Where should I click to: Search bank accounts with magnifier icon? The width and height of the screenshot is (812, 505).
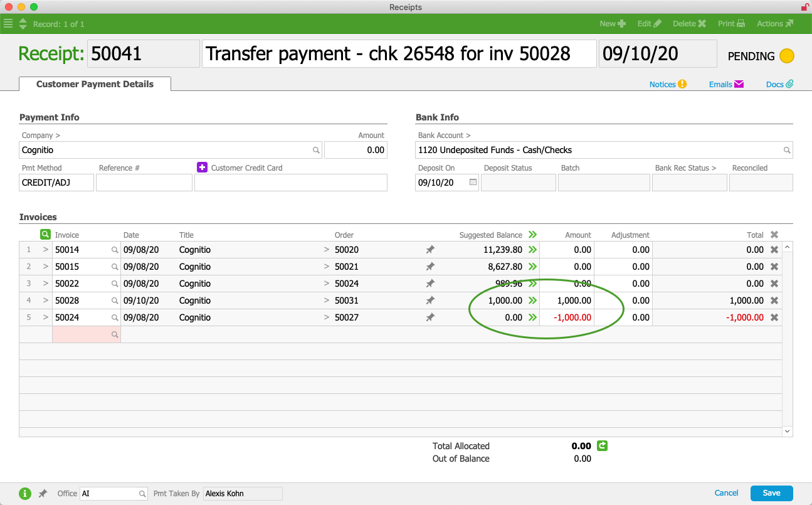787,151
